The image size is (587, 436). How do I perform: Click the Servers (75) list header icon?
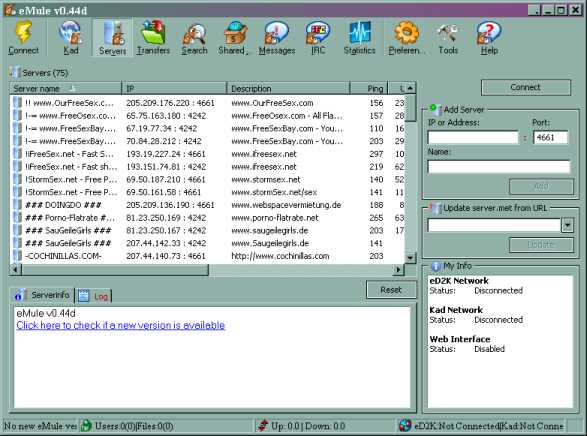[x=15, y=72]
